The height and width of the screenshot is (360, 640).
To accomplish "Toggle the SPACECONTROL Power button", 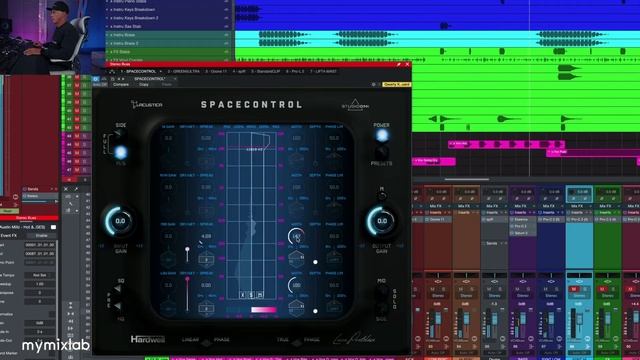I will [x=382, y=135].
